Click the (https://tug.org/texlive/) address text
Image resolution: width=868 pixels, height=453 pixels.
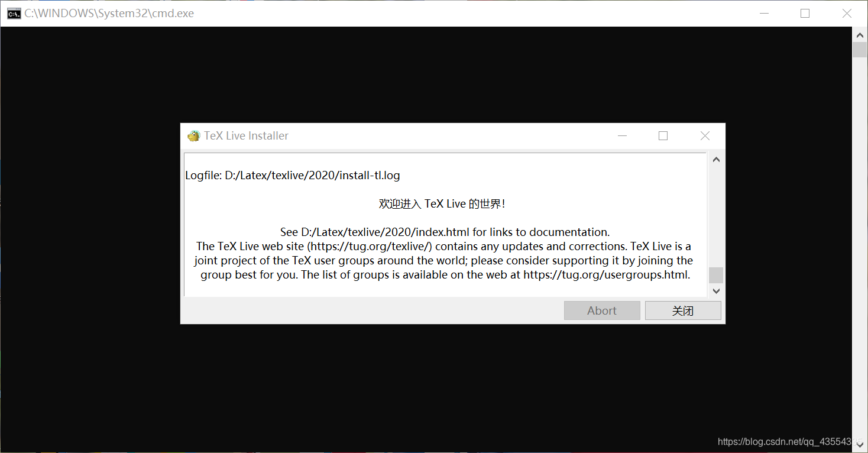pos(370,246)
